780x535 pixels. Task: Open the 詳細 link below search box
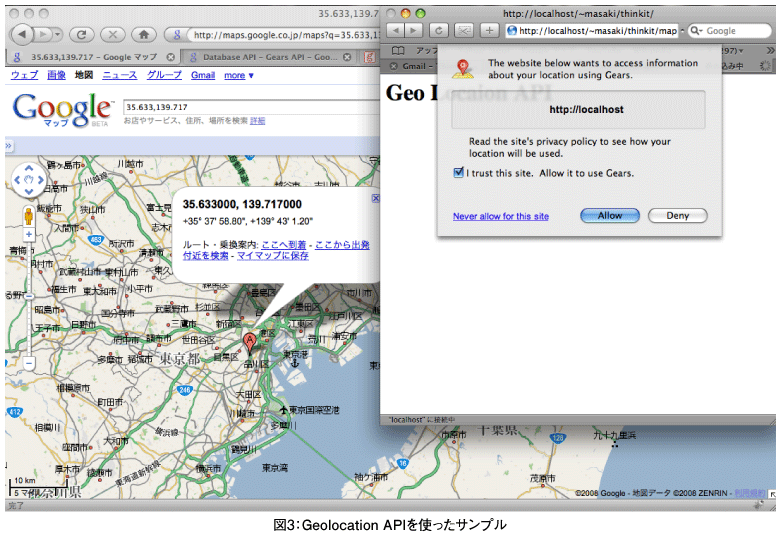tap(258, 120)
